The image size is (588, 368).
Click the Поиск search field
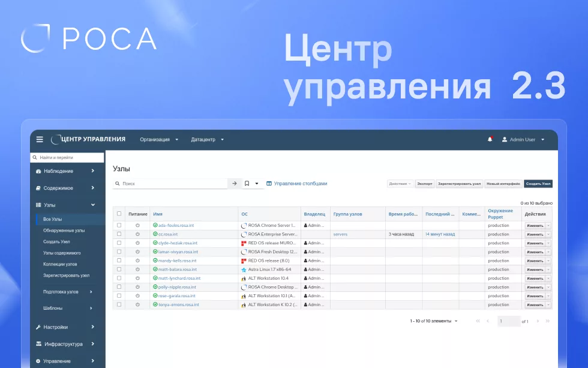click(x=170, y=184)
